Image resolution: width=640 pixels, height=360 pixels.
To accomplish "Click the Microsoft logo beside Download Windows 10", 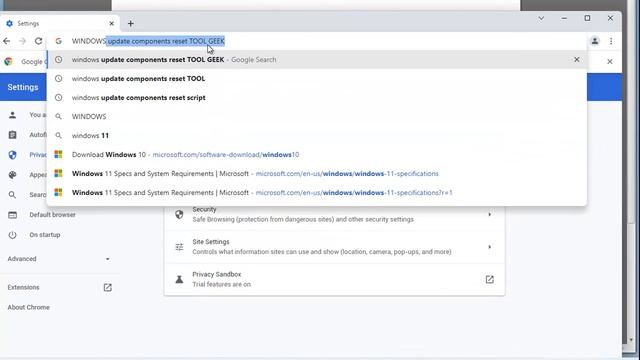I will (x=58, y=154).
